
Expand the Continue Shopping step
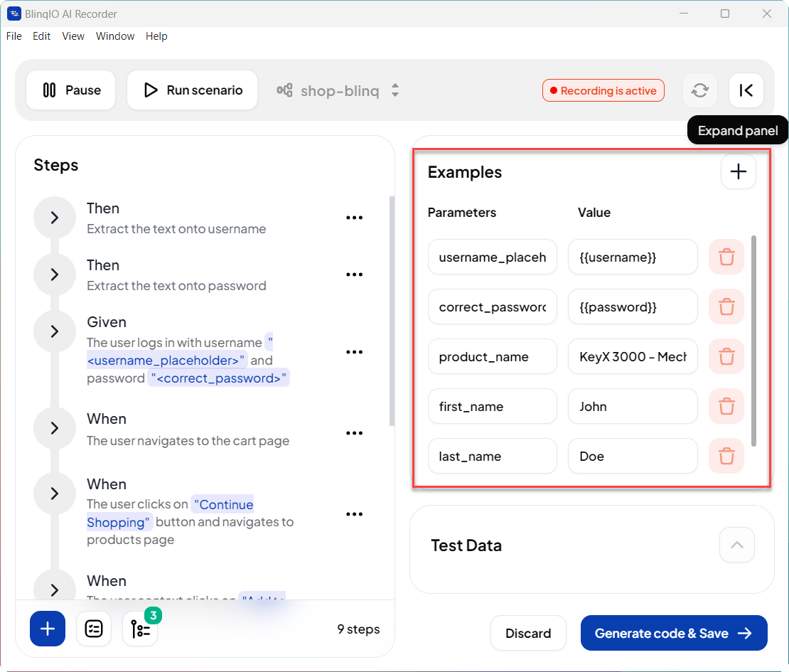pyautogui.click(x=55, y=494)
